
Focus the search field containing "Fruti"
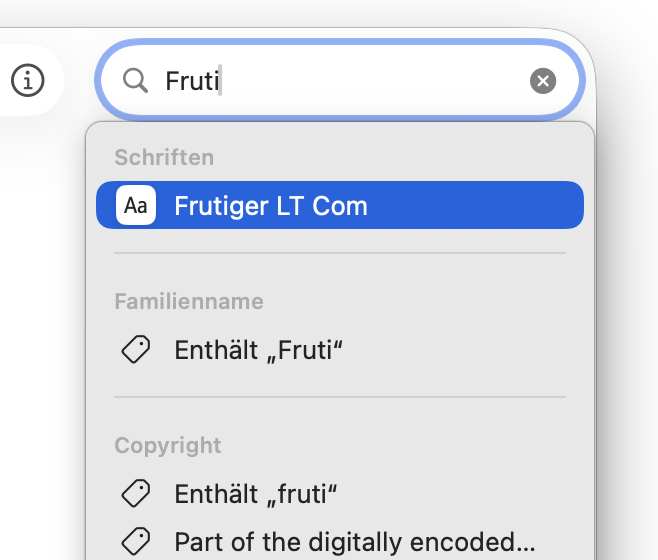(x=340, y=81)
